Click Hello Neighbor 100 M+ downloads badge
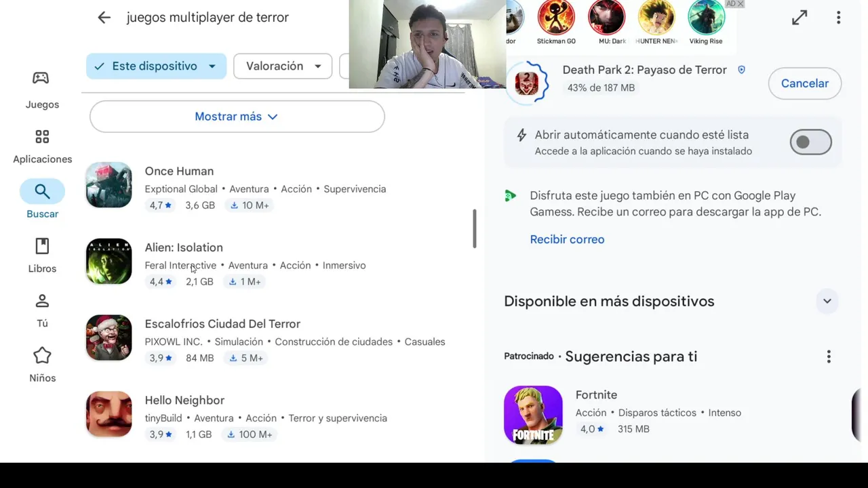This screenshot has height=488, width=868. point(251,434)
